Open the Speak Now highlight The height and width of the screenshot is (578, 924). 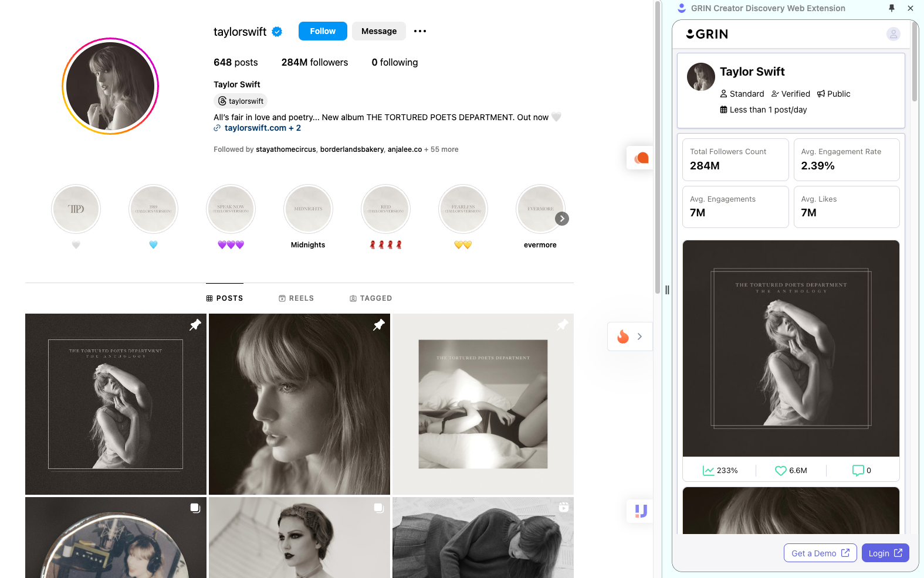231,209
